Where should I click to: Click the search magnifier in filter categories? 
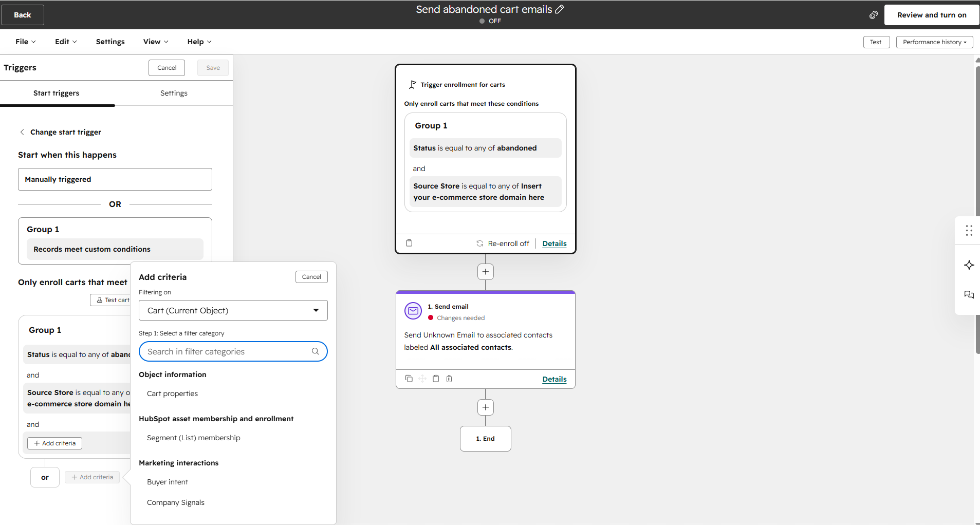pos(316,351)
